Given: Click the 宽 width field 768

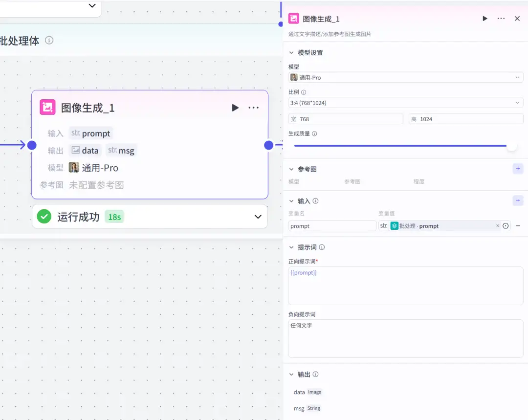Looking at the screenshot, I should (x=346, y=119).
